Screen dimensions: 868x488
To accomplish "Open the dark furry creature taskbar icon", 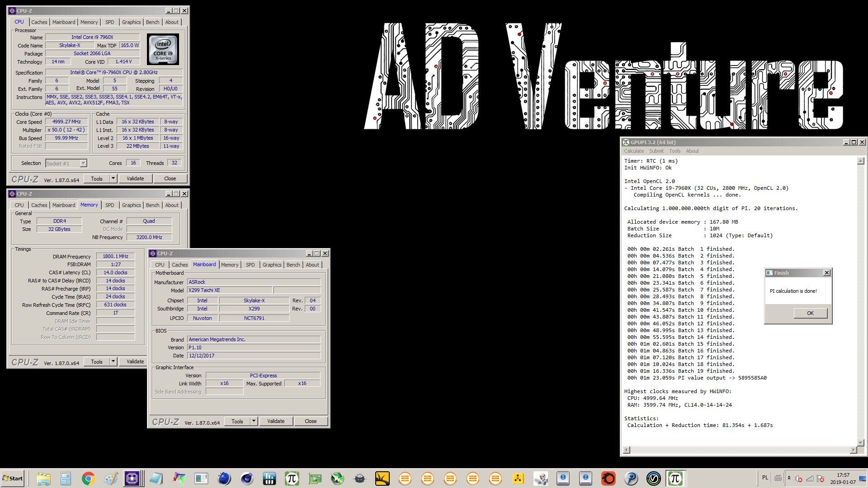I will tap(360, 479).
